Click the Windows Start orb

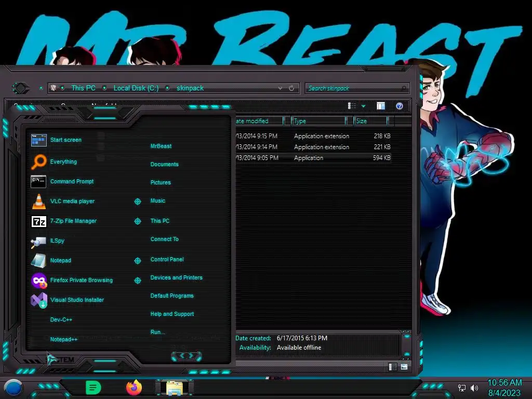point(14,388)
